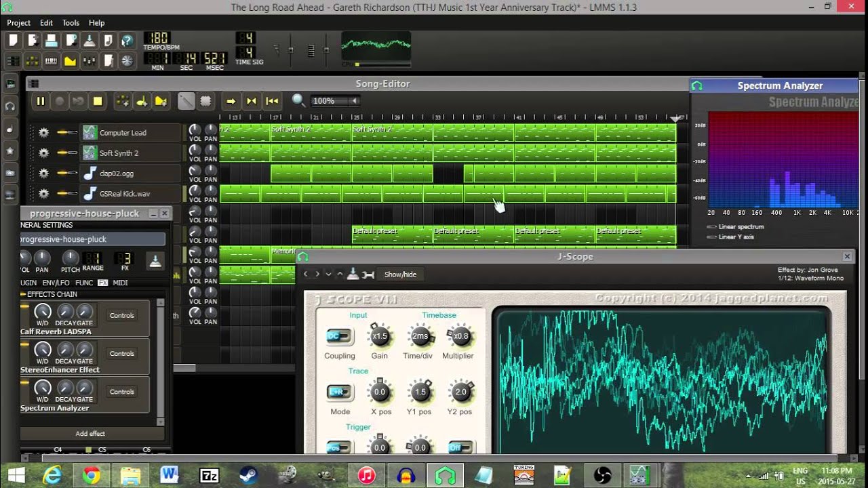Pause playback in the Song-Editor
Image resolution: width=868 pixels, height=488 pixels.
(40, 101)
